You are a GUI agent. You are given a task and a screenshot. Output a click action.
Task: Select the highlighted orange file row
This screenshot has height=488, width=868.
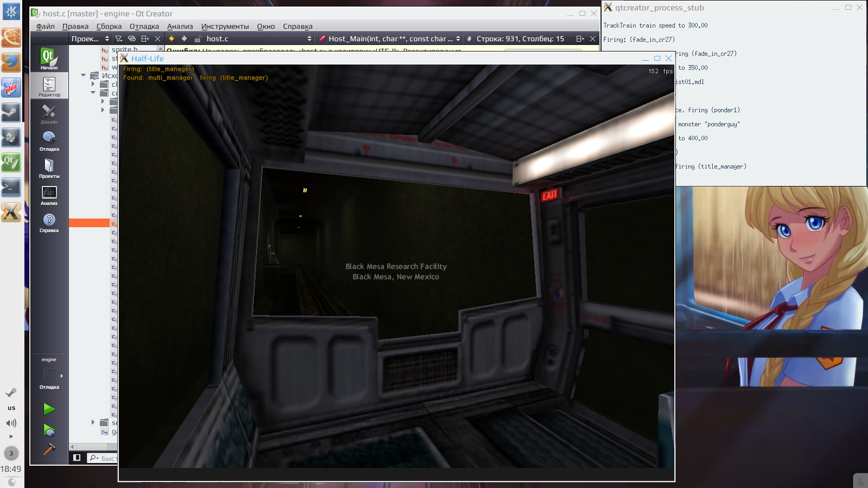[92, 223]
